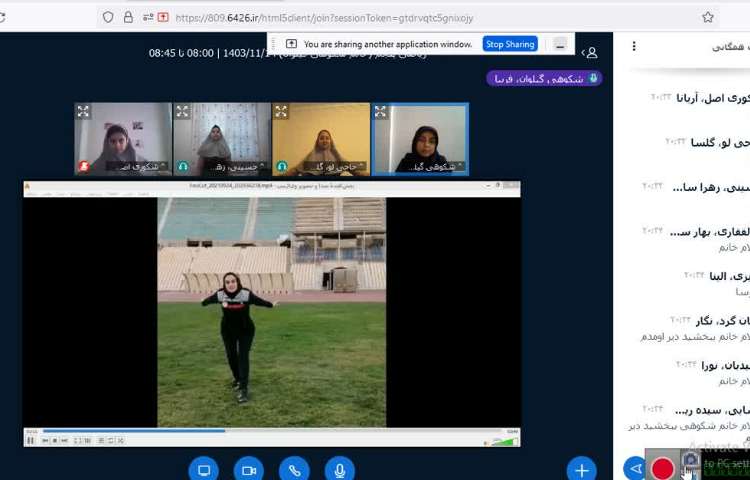Click the site padlock security icon
This screenshot has width=750, height=480.
(x=128, y=18)
